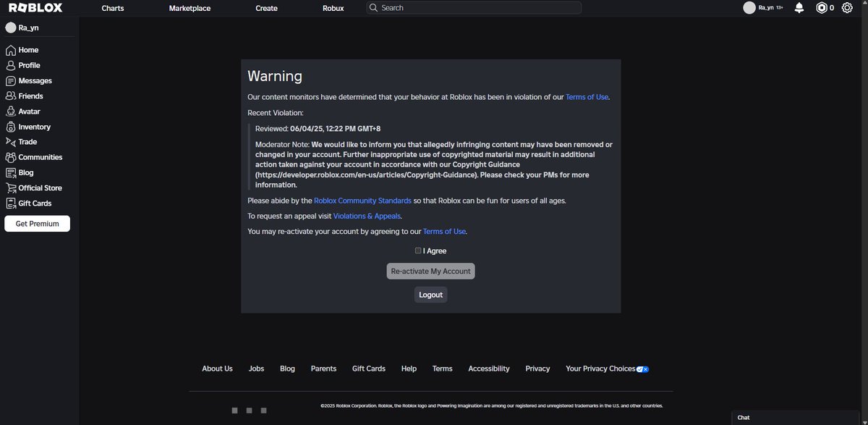This screenshot has width=868, height=425.
Task: Click the Gift Cards icon in sidebar
Action: point(11,203)
